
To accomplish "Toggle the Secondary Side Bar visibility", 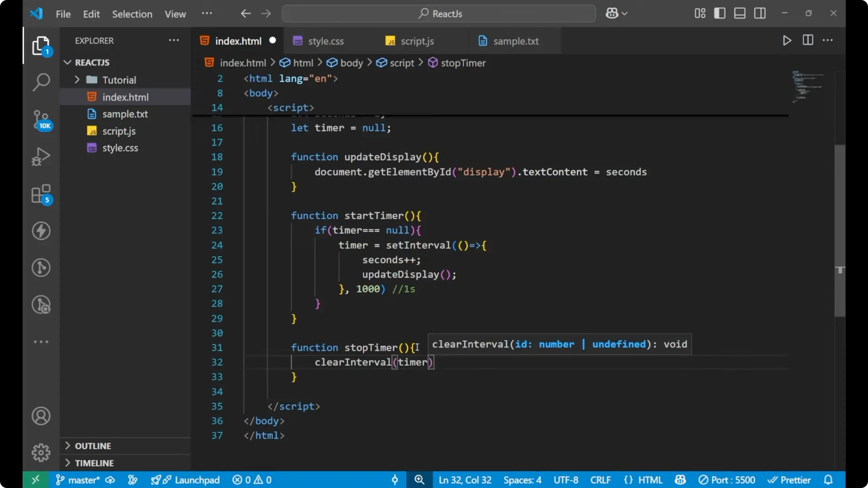I will tap(760, 13).
